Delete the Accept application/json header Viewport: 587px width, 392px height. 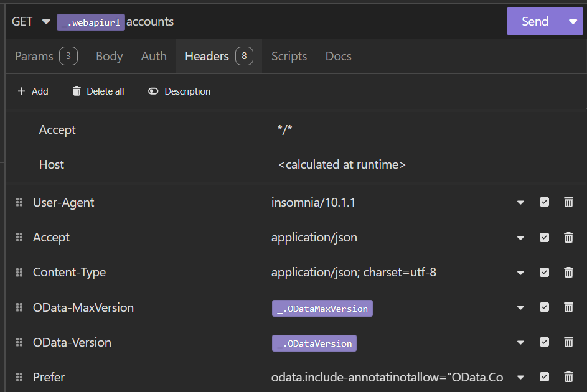tap(568, 237)
